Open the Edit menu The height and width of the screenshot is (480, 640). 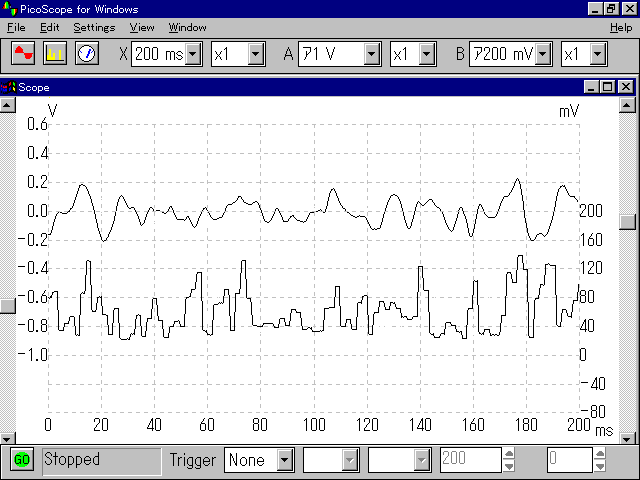pyautogui.click(x=49, y=28)
